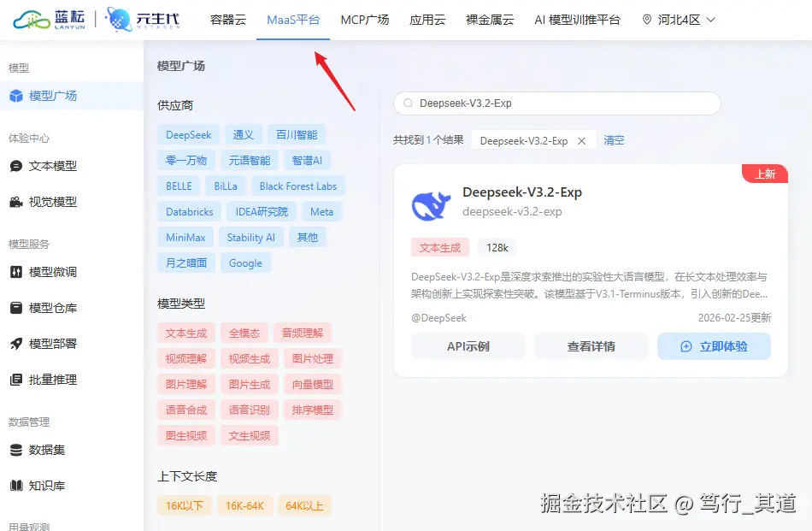The height and width of the screenshot is (531, 812).
Task: Click the 128k context tag on card
Action: click(497, 248)
